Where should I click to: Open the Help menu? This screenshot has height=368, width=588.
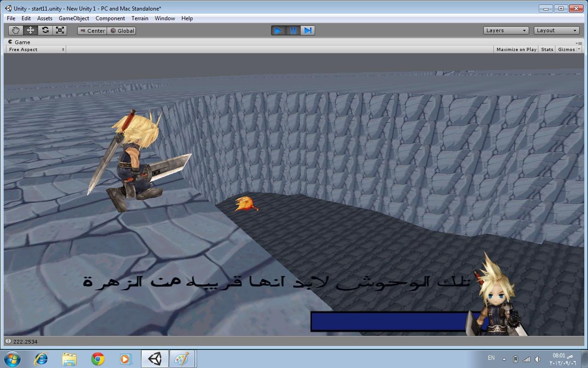(x=187, y=18)
